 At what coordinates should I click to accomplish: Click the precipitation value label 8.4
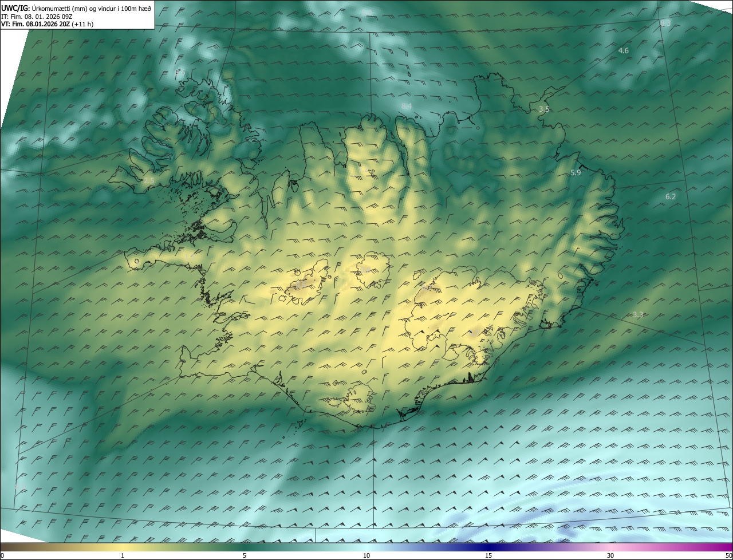coord(407,107)
